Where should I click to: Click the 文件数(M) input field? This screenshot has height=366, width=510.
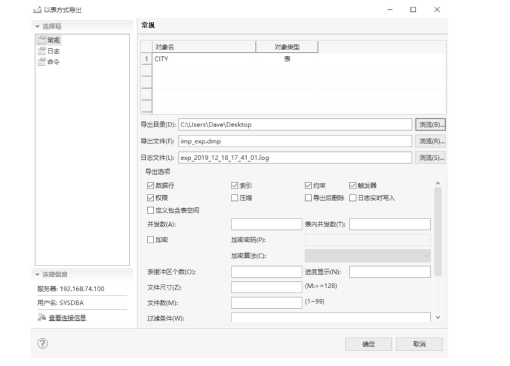[267, 303]
